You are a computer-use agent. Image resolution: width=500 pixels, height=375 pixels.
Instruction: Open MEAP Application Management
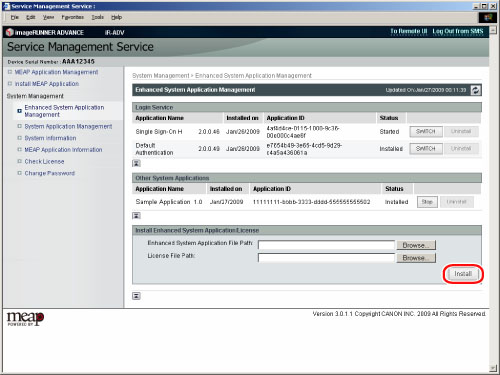point(56,72)
